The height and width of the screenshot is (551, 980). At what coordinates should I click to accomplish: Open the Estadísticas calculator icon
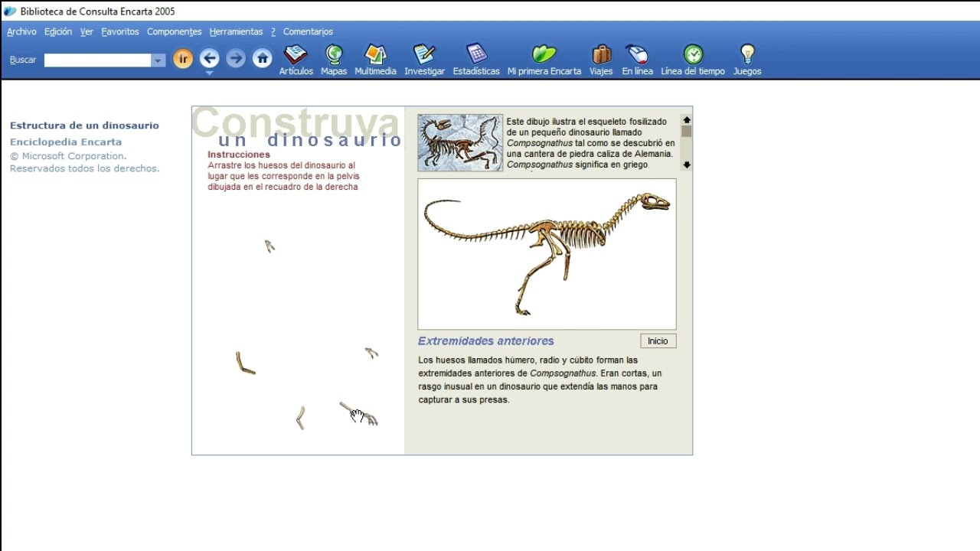(x=476, y=54)
